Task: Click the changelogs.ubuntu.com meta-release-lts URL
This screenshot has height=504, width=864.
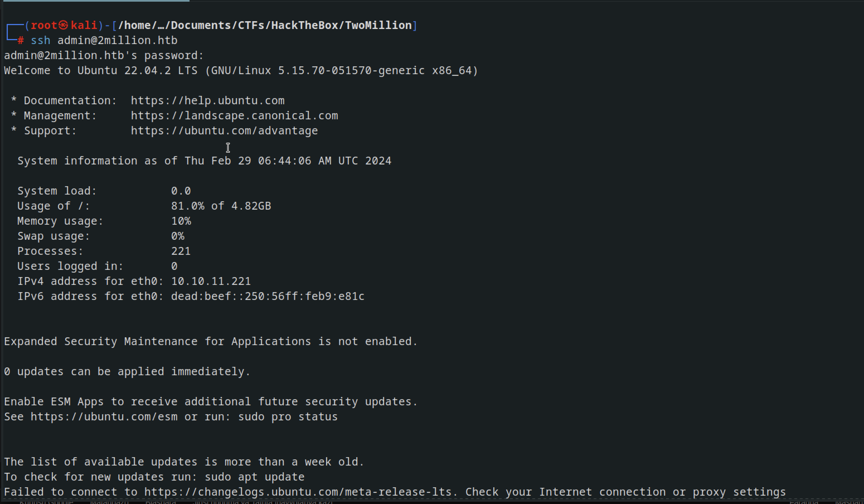Action: 298,492
